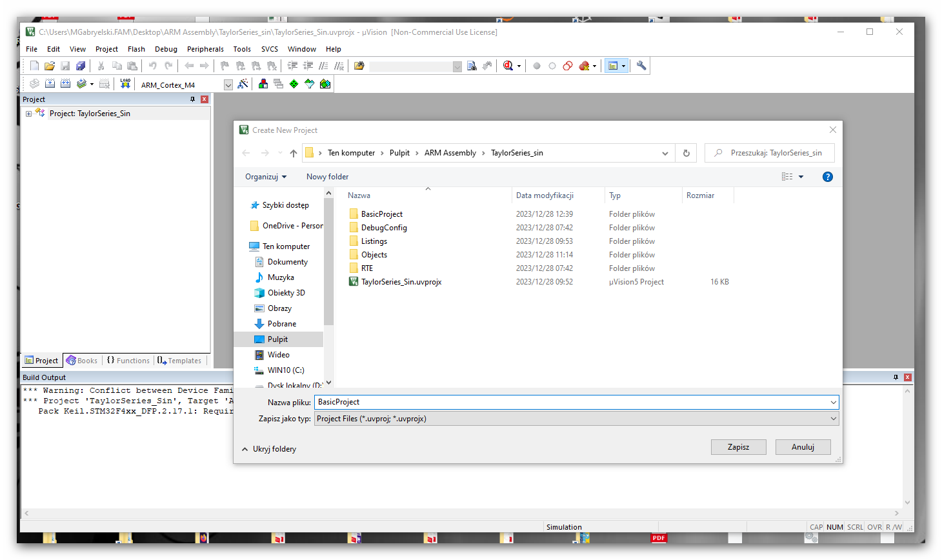Click the Save All toolbar icon
Screen dimensions: 942x560
click(81, 66)
